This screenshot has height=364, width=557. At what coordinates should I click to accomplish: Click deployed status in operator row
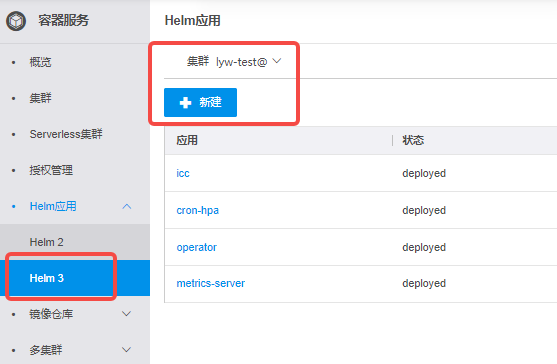424,247
